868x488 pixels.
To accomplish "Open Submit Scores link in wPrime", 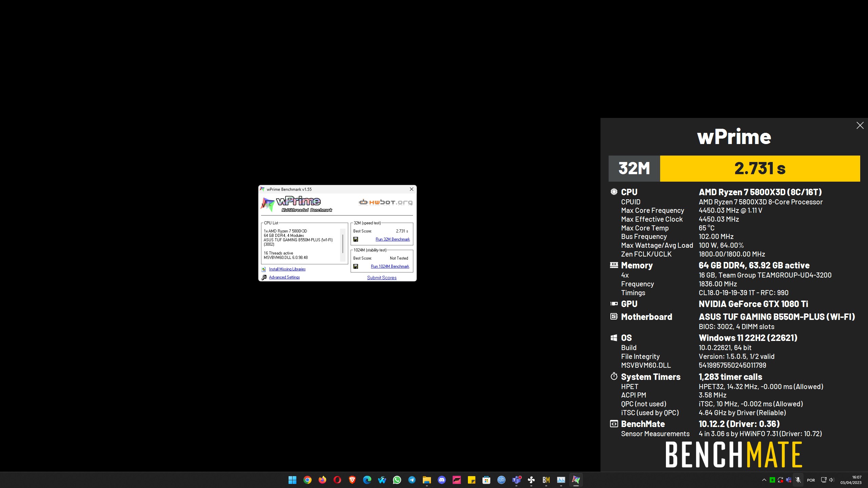I will [x=382, y=278].
